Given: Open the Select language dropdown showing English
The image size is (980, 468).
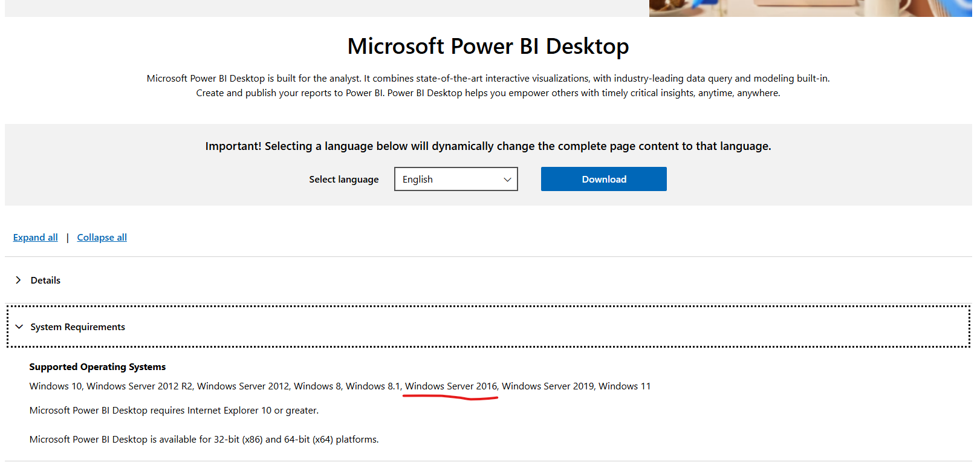Looking at the screenshot, I should point(456,179).
